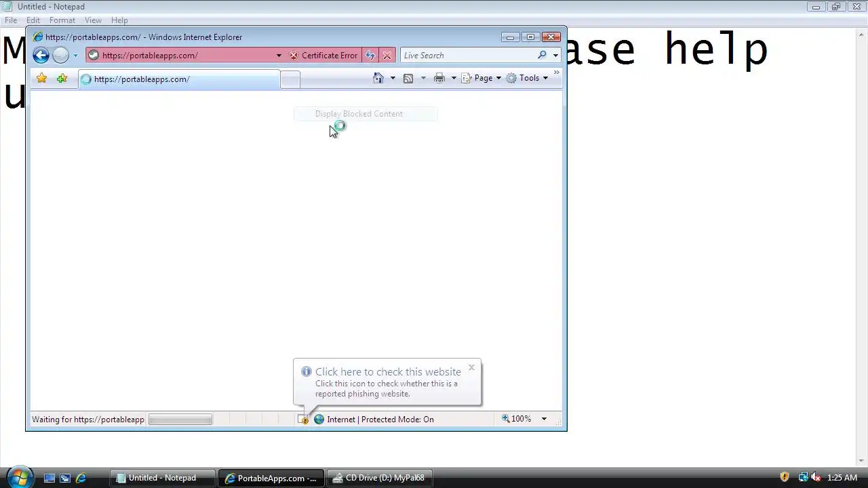Go back with the IE Back arrow
868x488 pixels.
(41, 56)
